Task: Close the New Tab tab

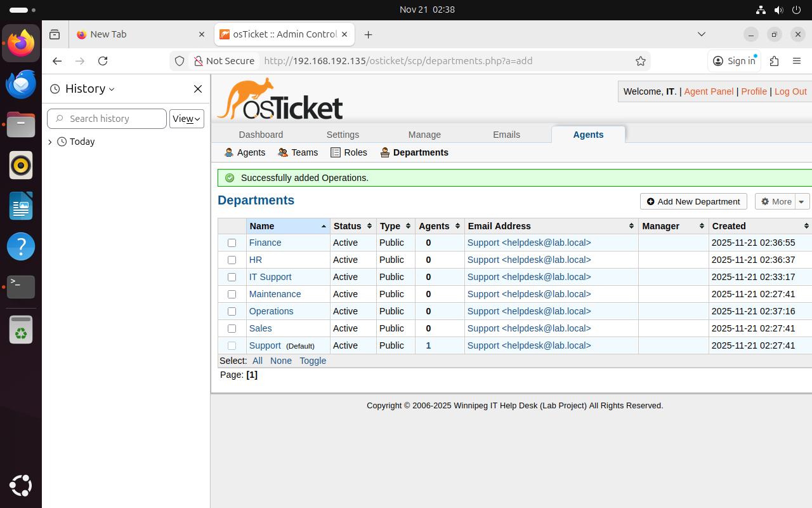Action: (202, 34)
